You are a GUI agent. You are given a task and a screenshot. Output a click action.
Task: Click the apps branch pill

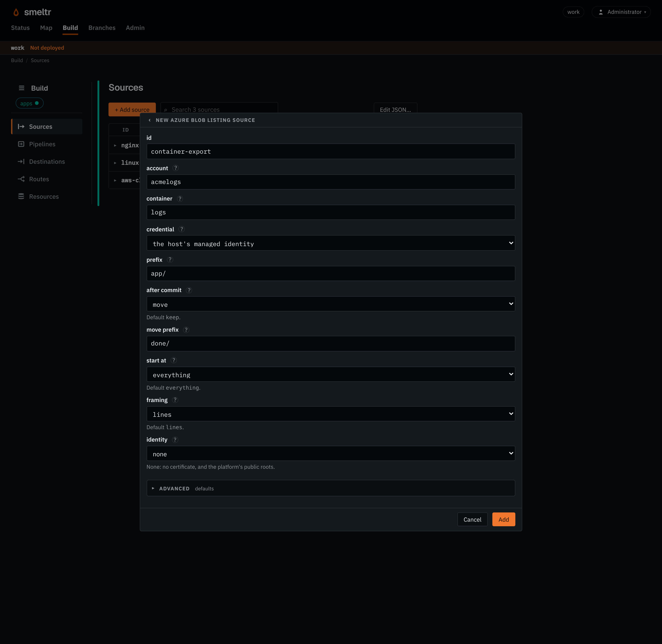point(29,103)
